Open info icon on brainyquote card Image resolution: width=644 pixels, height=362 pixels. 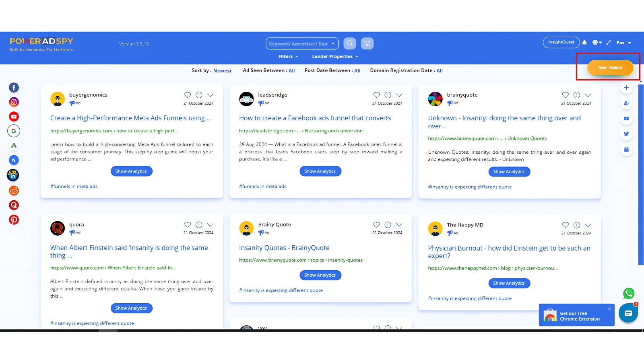pyautogui.click(x=577, y=95)
